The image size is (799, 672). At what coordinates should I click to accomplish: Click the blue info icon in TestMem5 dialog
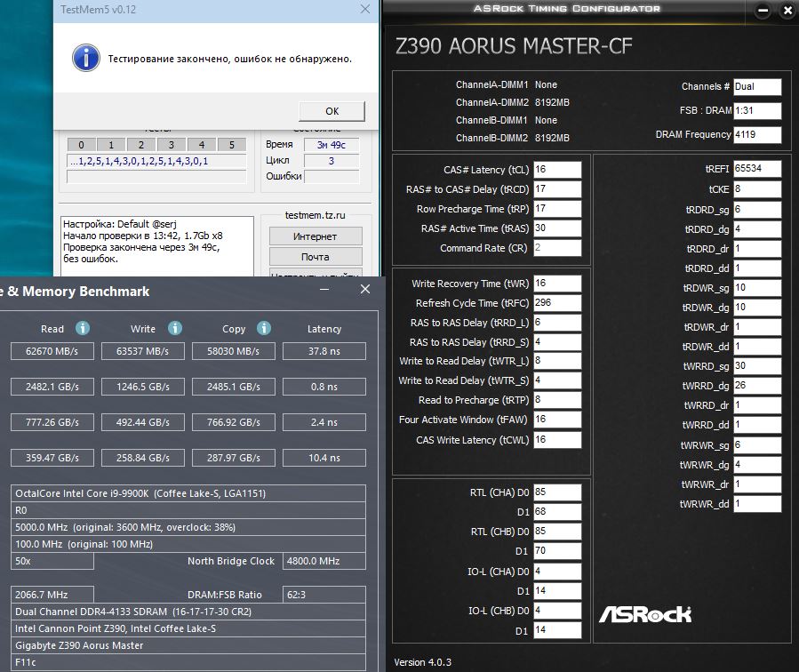click(x=85, y=58)
